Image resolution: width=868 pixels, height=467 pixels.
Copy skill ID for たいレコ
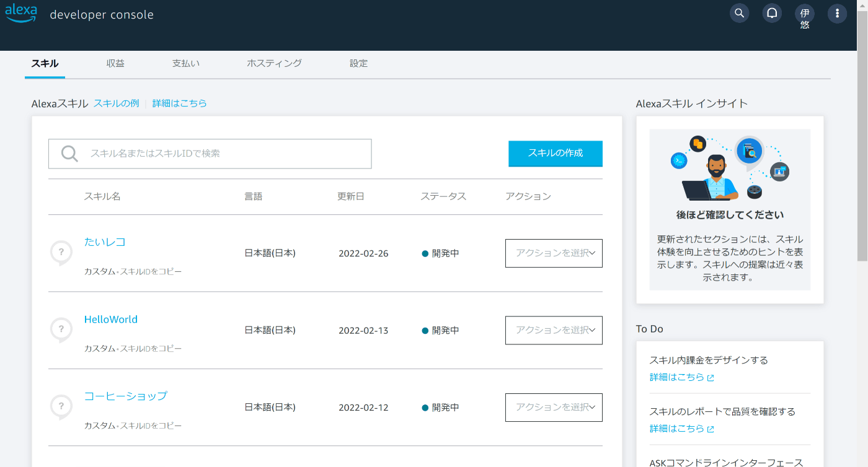pyautogui.click(x=151, y=272)
